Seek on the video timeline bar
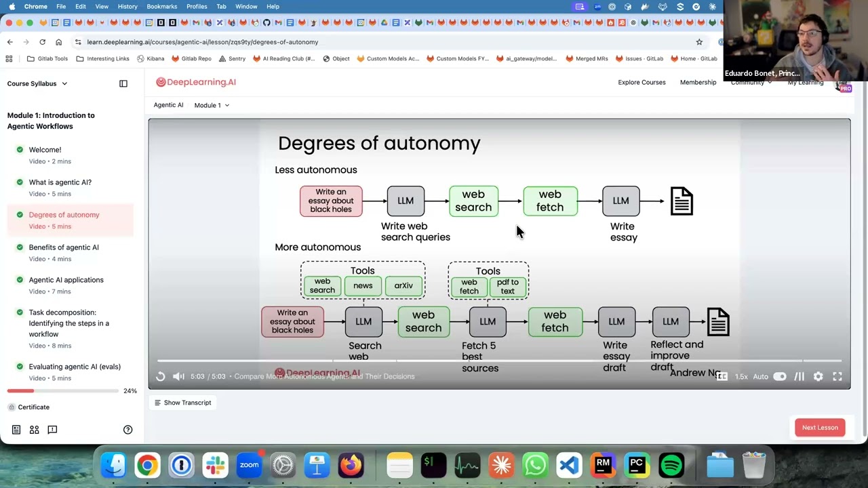 pyautogui.click(x=499, y=361)
